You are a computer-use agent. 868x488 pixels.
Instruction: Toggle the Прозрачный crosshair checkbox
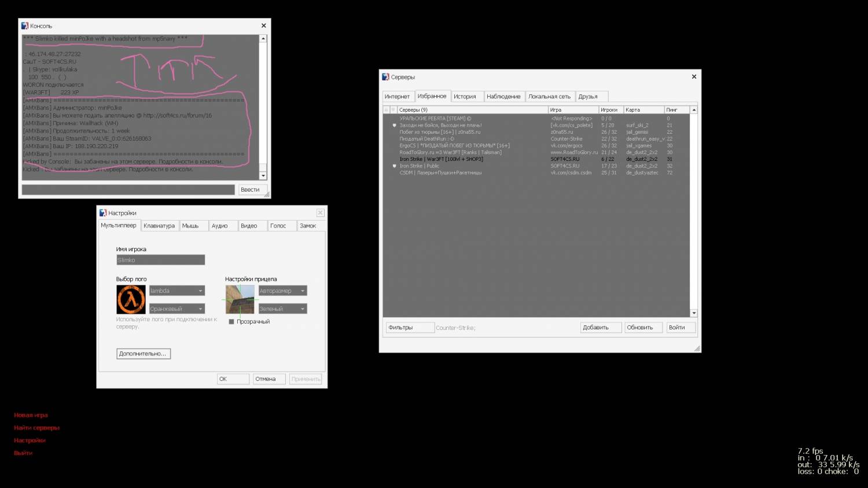click(231, 322)
